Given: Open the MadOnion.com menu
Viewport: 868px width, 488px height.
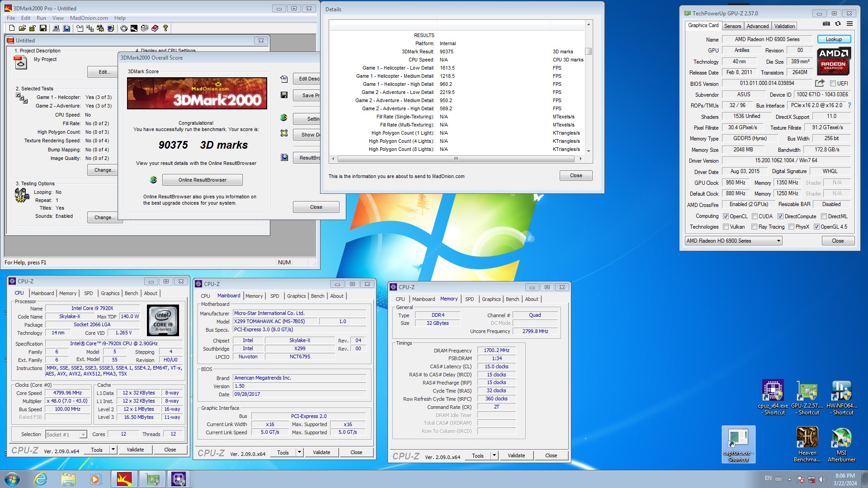Looking at the screenshot, I should pyautogui.click(x=89, y=18).
